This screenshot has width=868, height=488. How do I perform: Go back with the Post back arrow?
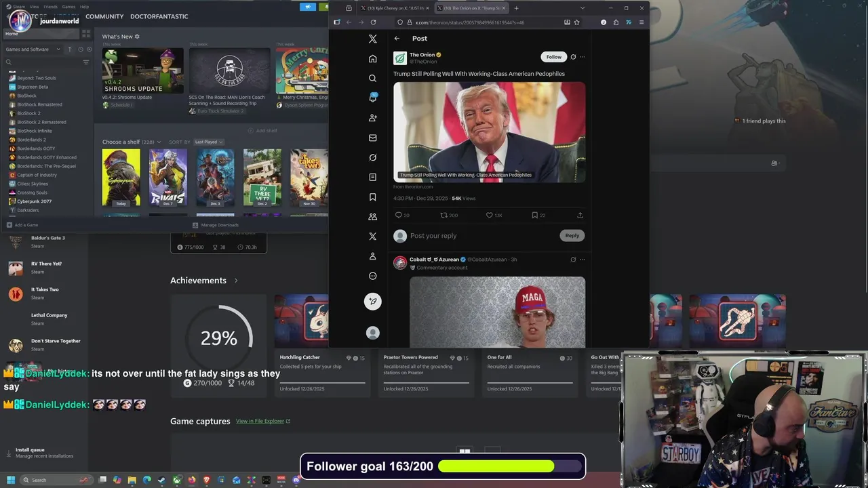pyautogui.click(x=397, y=39)
